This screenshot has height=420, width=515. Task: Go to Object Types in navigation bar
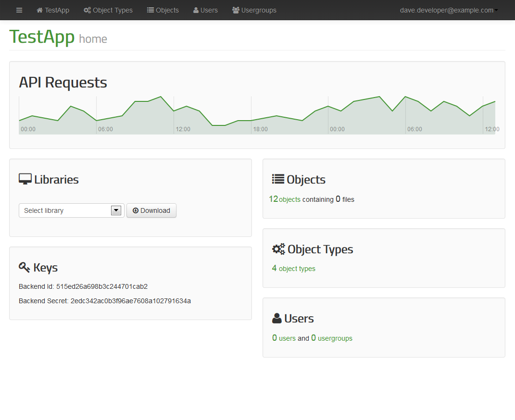108,10
